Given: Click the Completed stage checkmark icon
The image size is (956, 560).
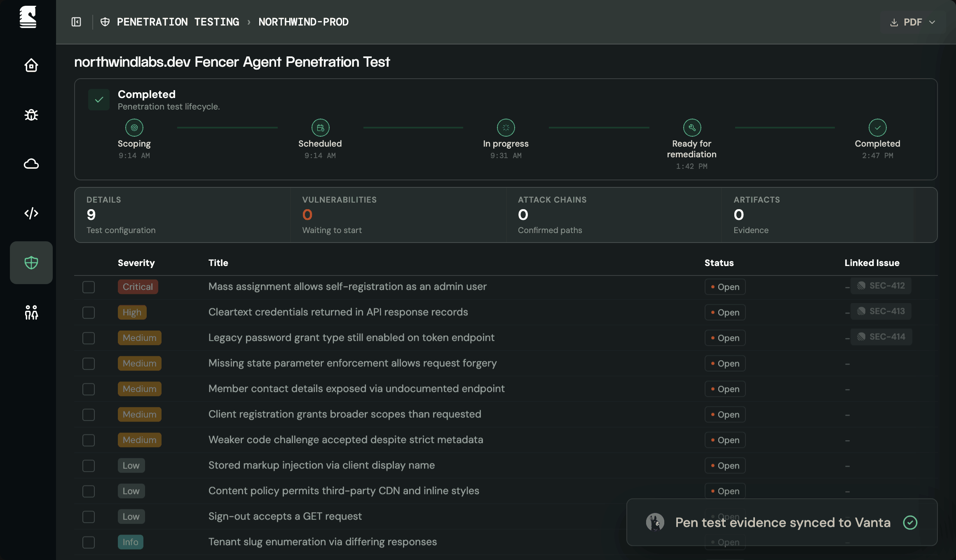Looking at the screenshot, I should pos(878,128).
